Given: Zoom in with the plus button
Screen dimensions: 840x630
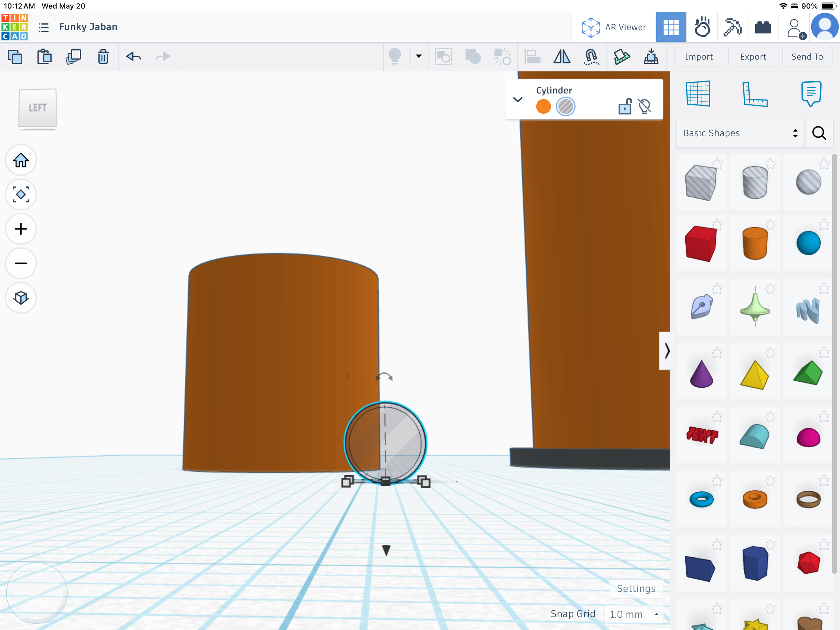Looking at the screenshot, I should (x=21, y=229).
